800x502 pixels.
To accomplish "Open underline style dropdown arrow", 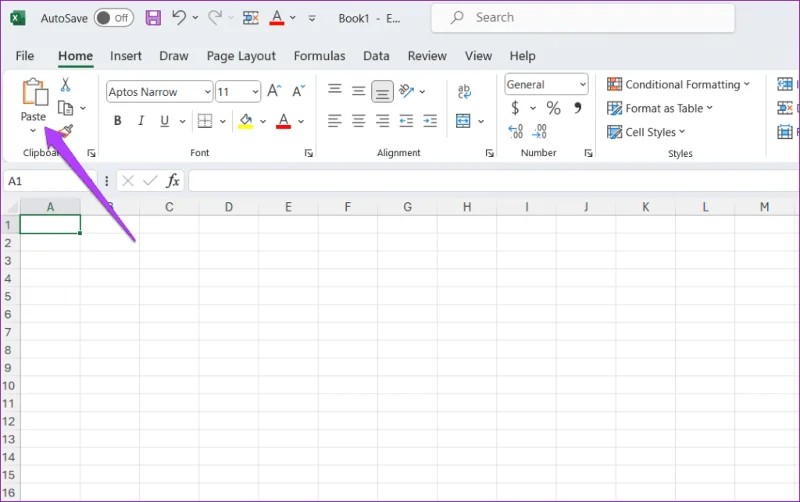I will pyautogui.click(x=182, y=121).
